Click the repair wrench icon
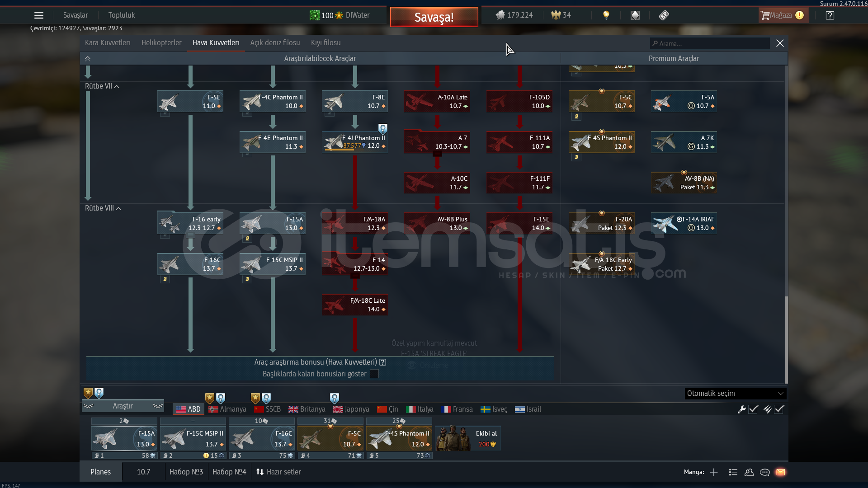This screenshot has height=488, width=868. point(741,409)
